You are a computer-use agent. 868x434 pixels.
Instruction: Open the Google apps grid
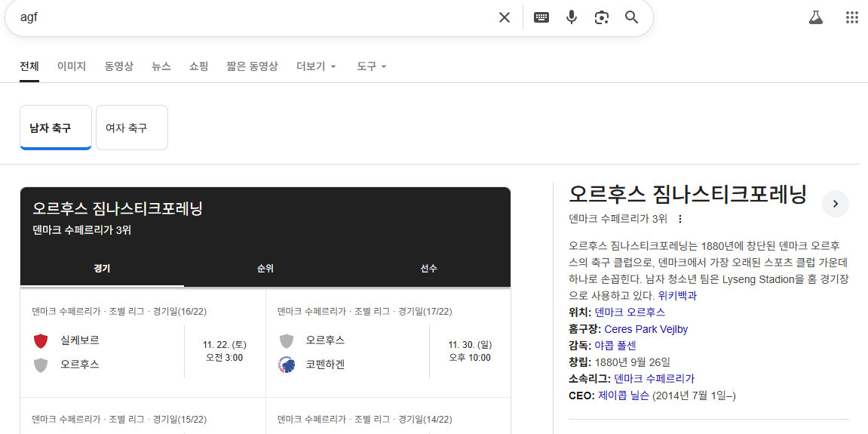852,17
